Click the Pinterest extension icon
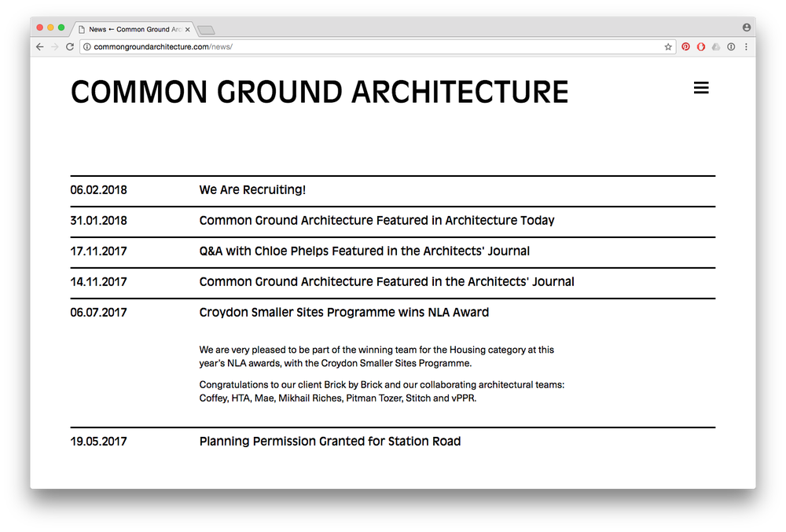 click(x=685, y=46)
